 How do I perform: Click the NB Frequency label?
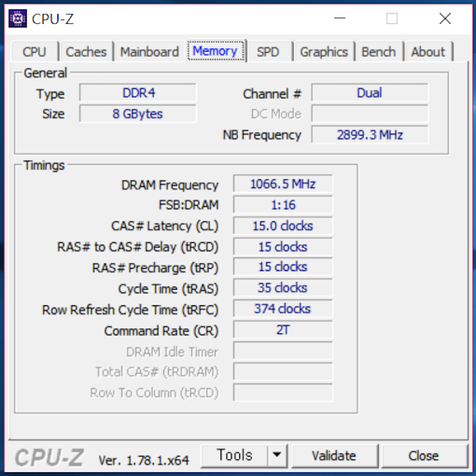click(262, 135)
